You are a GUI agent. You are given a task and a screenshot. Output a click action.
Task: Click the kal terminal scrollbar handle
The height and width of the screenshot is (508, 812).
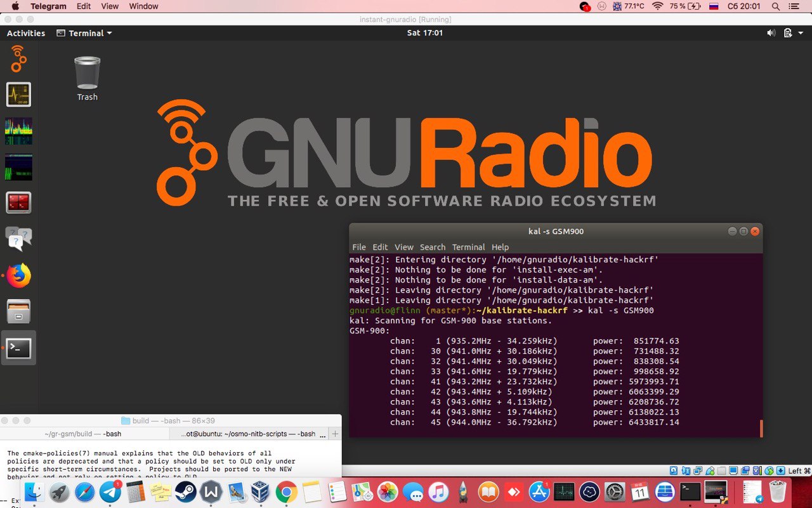[761, 428]
